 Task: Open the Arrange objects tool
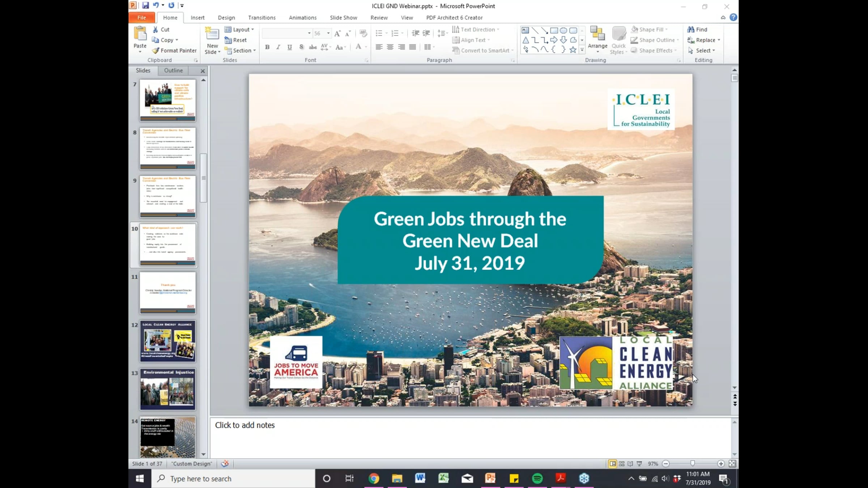[x=597, y=38]
